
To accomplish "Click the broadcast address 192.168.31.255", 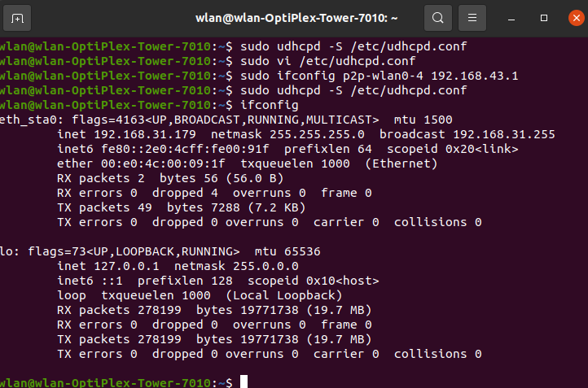I will (x=504, y=134).
